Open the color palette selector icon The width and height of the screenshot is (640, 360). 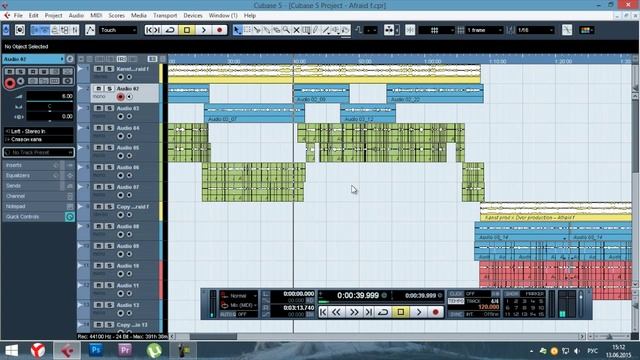pos(587,30)
